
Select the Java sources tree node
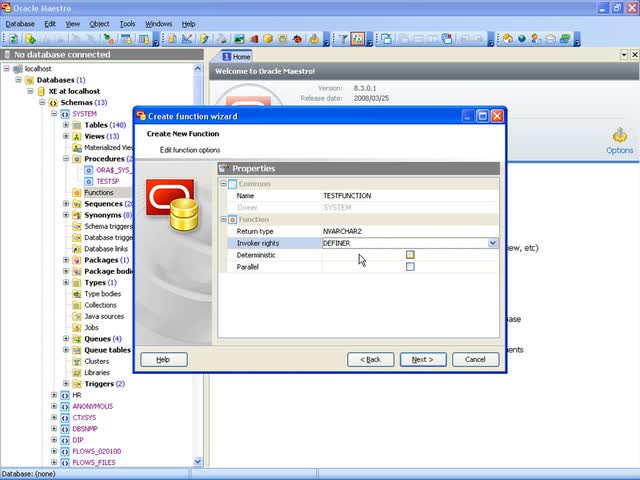[x=104, y=316]
